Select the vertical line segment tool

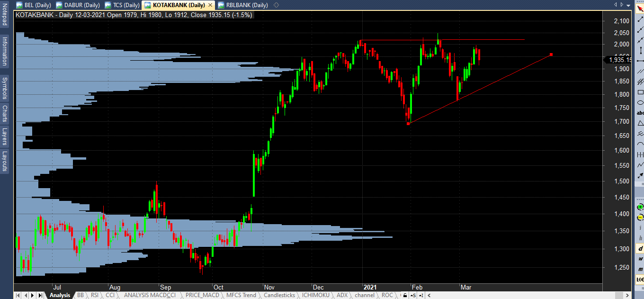(x=640, y=51)
